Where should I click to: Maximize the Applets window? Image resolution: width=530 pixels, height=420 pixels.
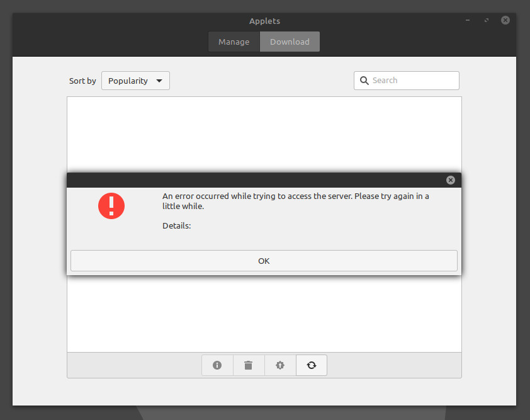click(x=487, y=20)
